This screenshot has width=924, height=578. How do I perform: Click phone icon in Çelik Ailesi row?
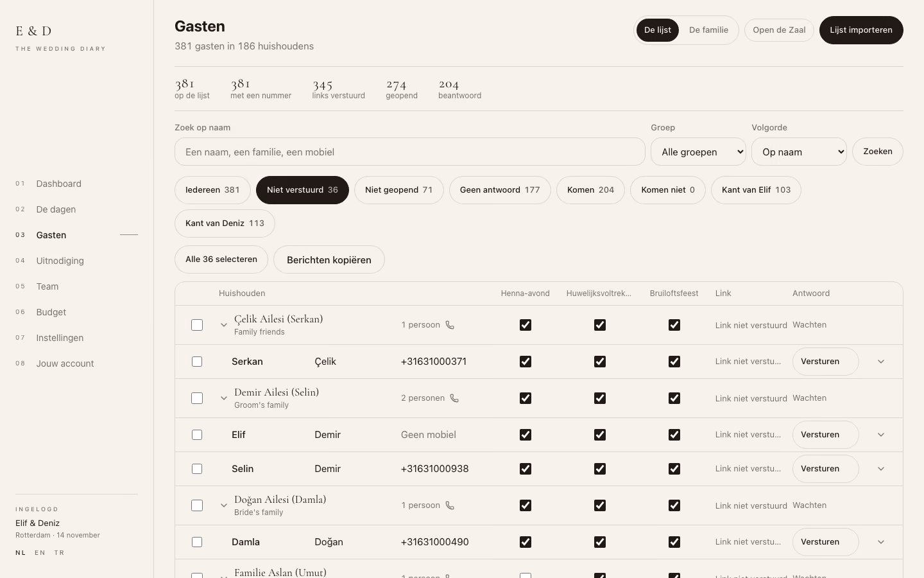pyautogui.click(x=450, y=325)
